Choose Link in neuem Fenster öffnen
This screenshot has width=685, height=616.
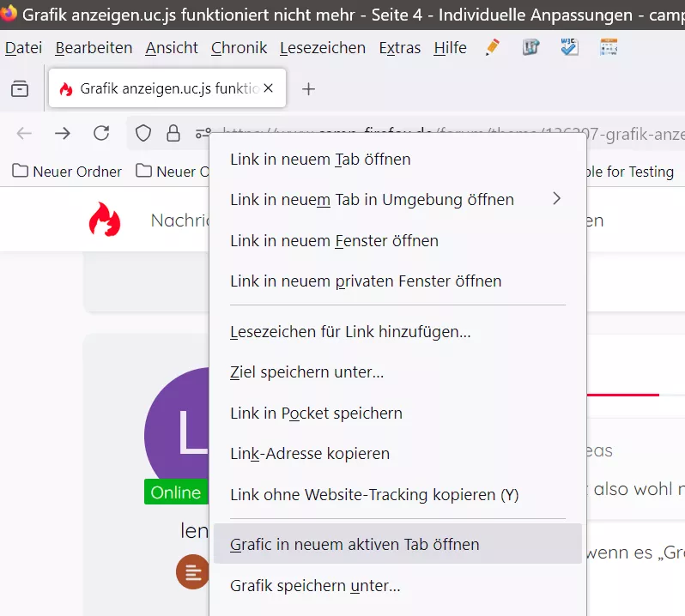click(397, 240)
